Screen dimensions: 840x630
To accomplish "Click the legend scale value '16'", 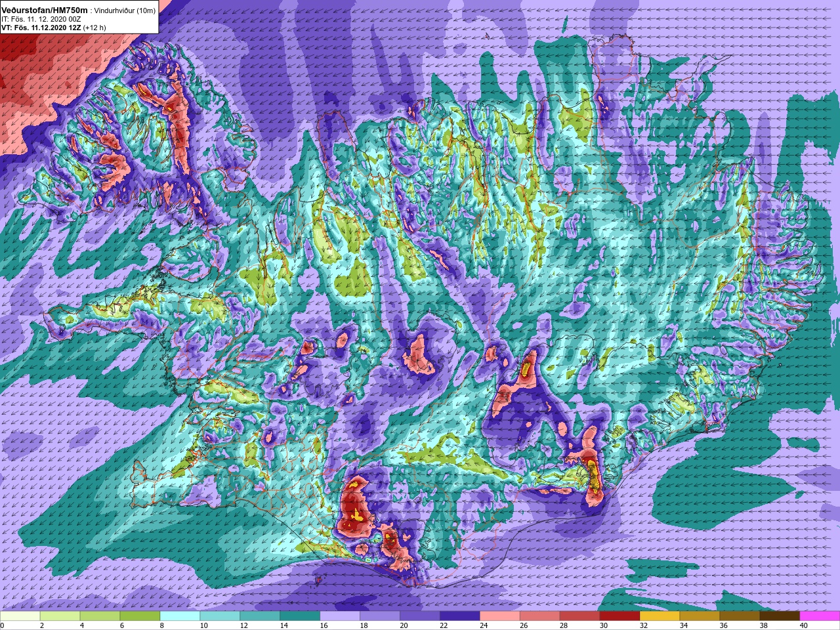I will (x=324, y=625).
